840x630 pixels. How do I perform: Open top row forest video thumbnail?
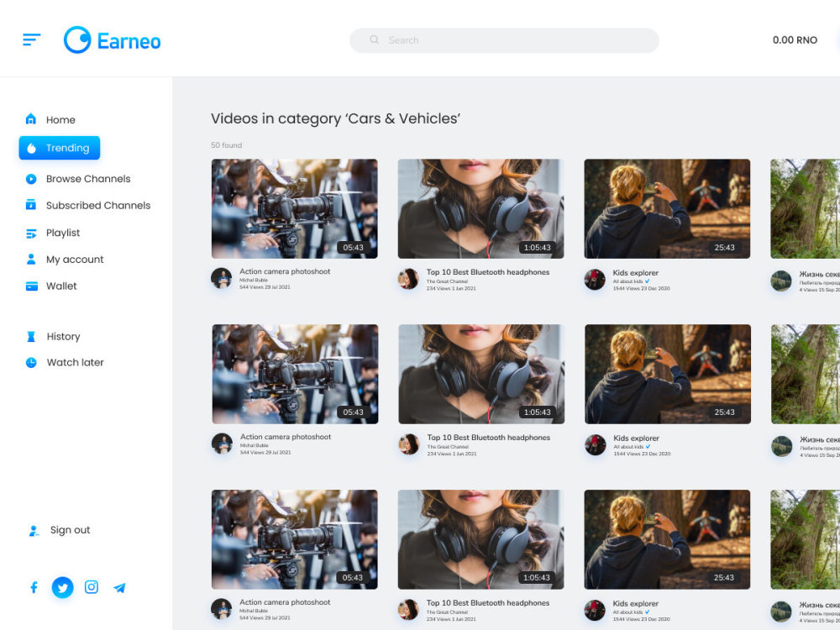tap(806, 208)
